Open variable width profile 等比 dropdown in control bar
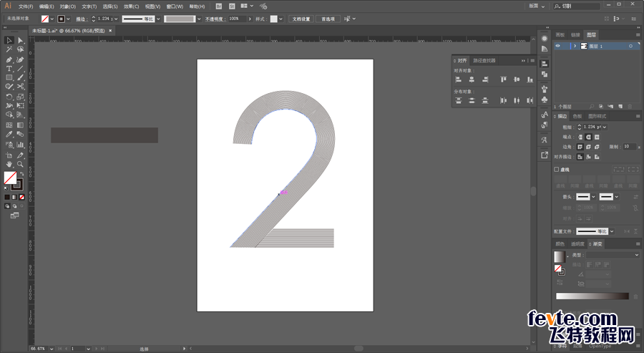The image size is (644, 353). 158,19
